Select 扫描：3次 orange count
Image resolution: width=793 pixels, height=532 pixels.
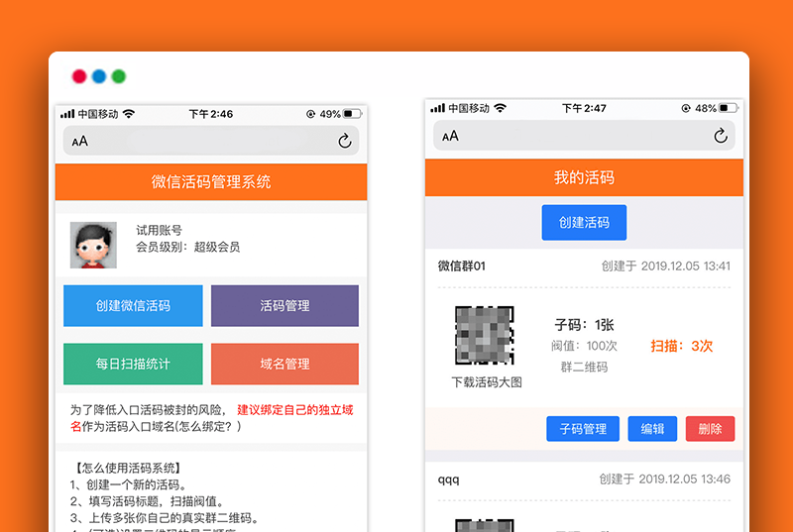[x=682, y=346]
